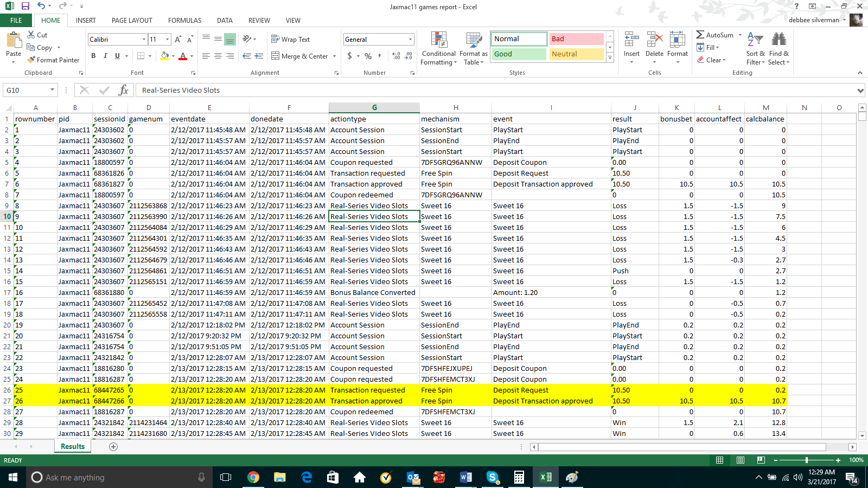The image size is (868, 488).
Task: Click Increase Decimal icon
Action: coord(396,56)
